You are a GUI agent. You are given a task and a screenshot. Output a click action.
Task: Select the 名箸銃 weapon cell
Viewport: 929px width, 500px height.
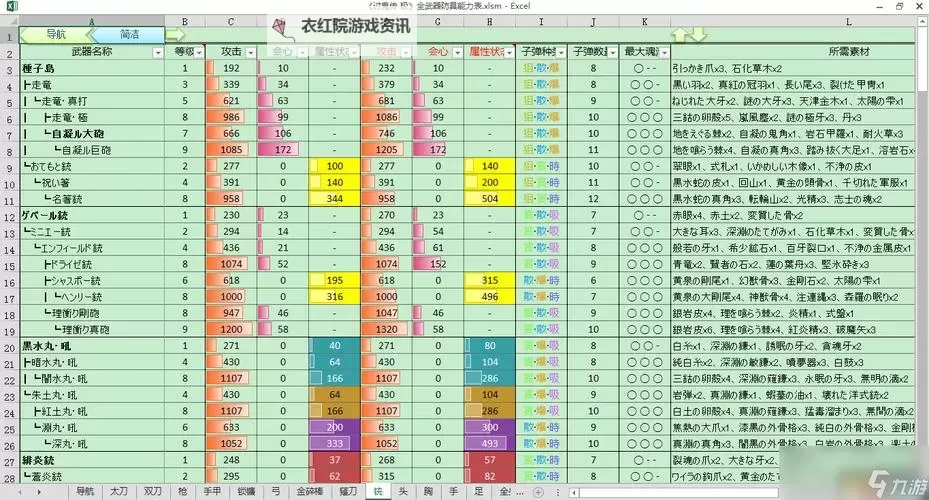point(92,199)
